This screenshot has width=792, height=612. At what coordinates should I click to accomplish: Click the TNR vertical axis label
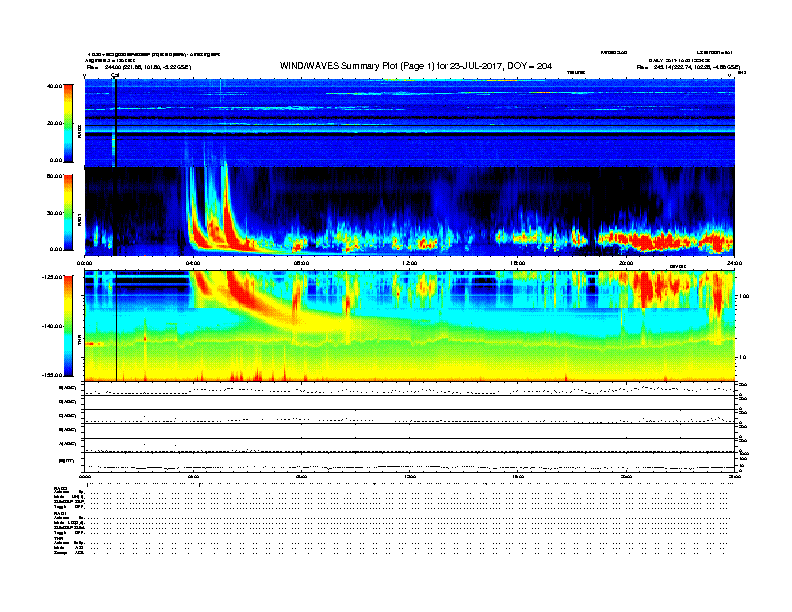pos(79,342)
